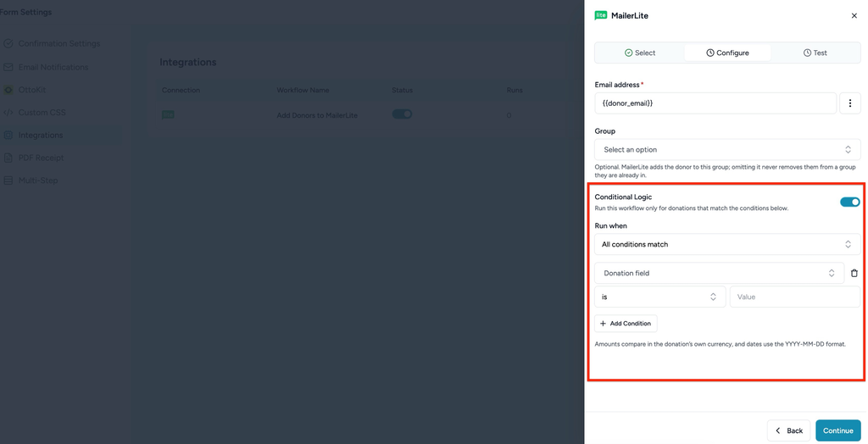The width and height of the screenshot is (868, 444).
Task: Click the Runs count 0 cell
Action: pos(509,115)
